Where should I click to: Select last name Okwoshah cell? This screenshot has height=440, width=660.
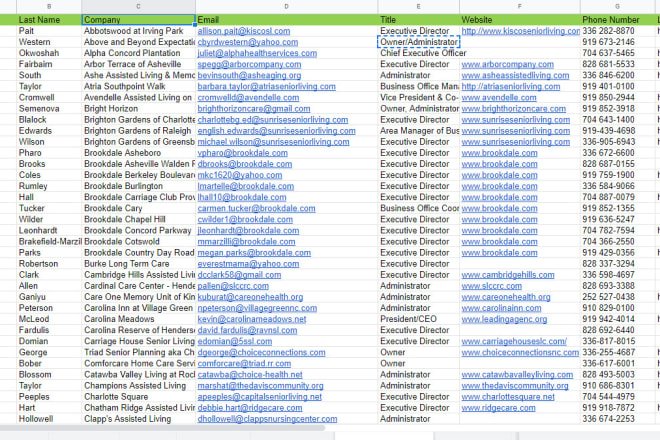(x=49, y=53)
